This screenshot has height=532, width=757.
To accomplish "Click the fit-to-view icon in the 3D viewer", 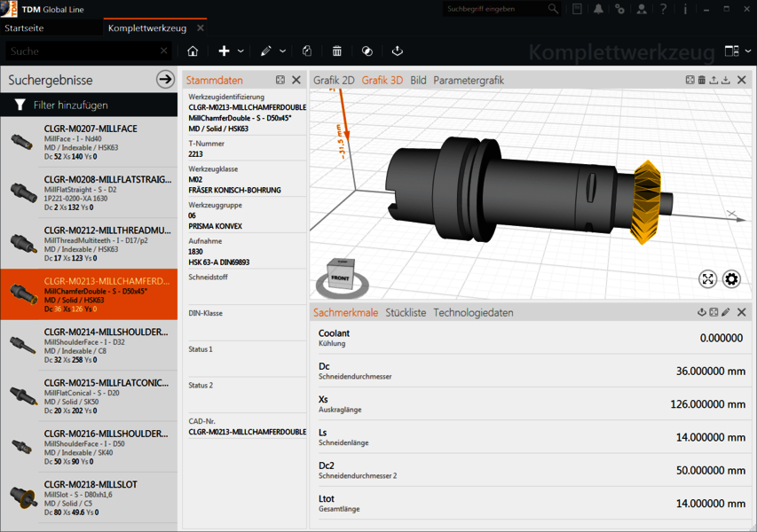I will (x=708, y=278).
